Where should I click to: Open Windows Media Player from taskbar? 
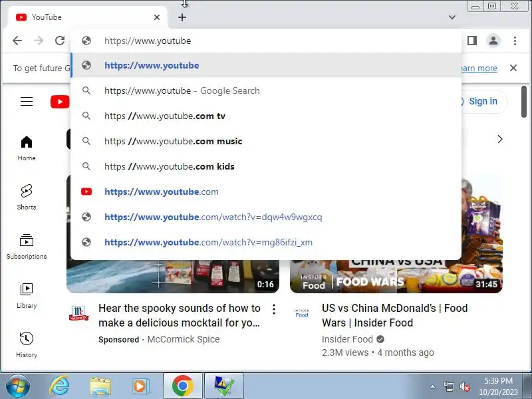click(x=140, y=386)
